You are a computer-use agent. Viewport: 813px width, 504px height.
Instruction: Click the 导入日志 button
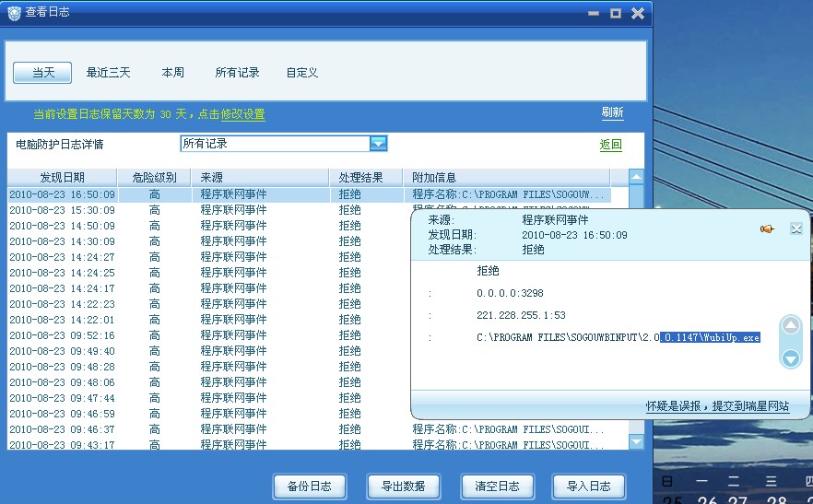(x=589, y=486)
